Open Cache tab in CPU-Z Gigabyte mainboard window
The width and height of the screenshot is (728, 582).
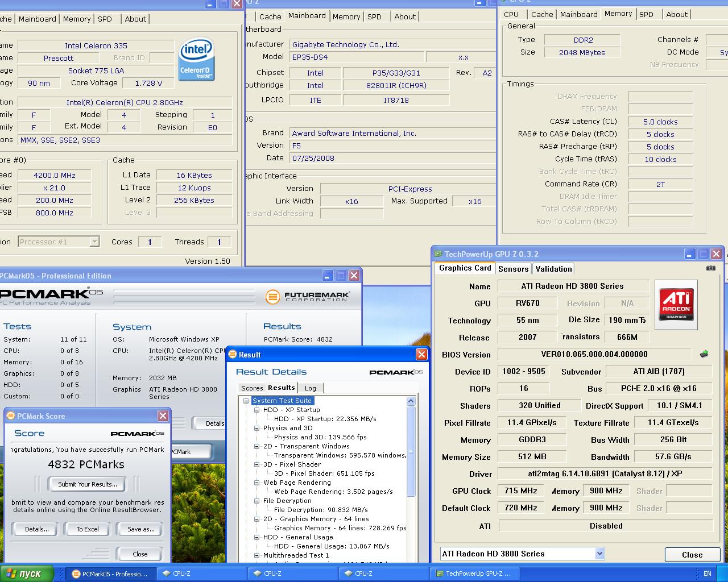click(x=270, y=16)
